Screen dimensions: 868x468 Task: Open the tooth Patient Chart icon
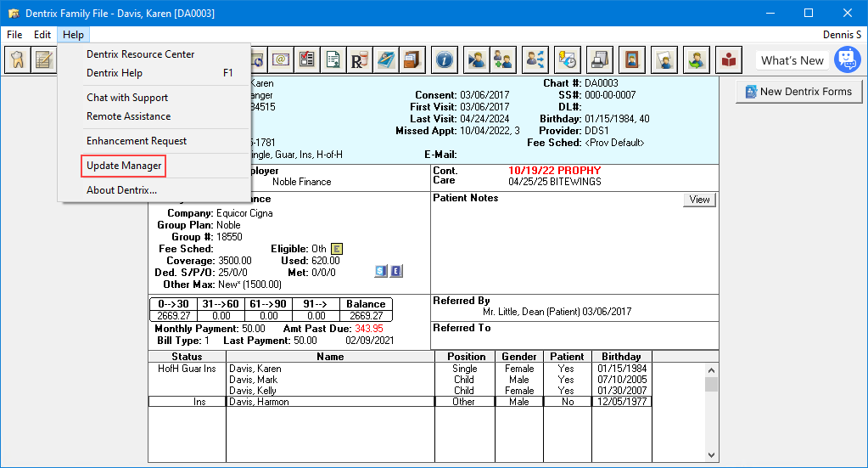point(17,59)
